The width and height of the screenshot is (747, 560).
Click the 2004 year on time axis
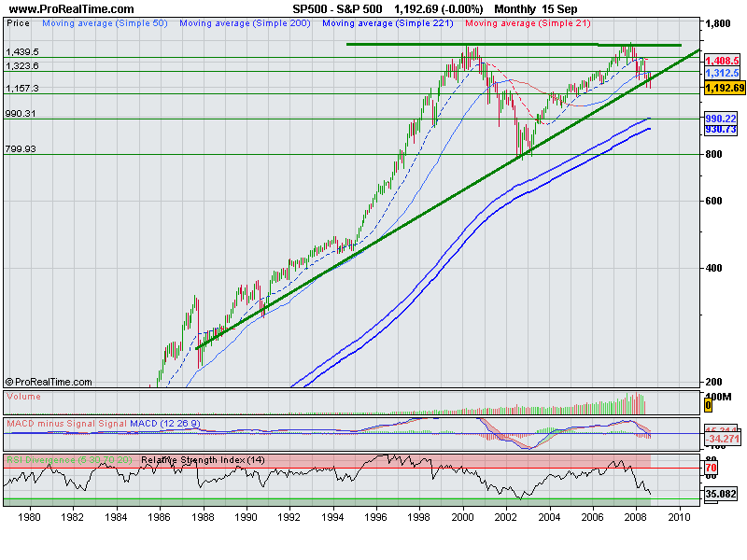click(549, 517)
